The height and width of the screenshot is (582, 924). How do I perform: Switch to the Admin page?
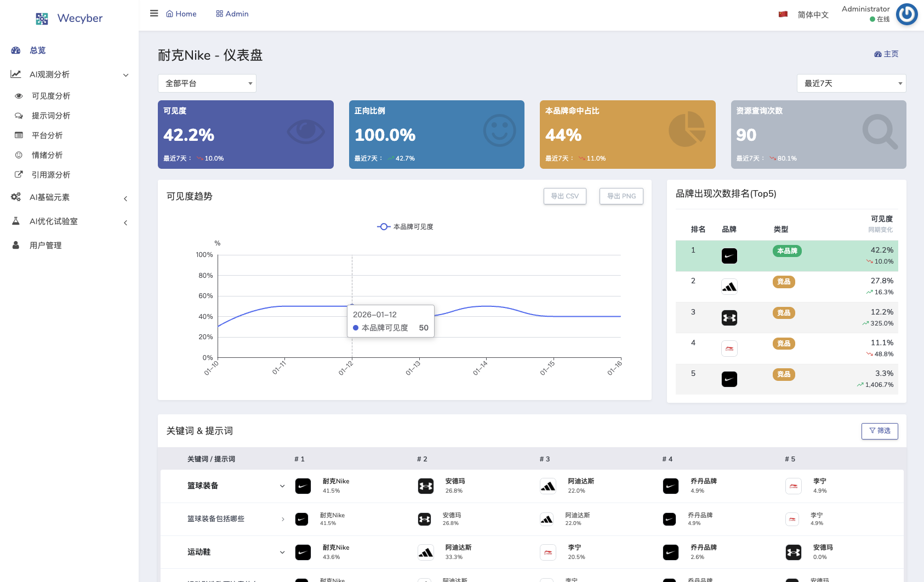point(232,14)
